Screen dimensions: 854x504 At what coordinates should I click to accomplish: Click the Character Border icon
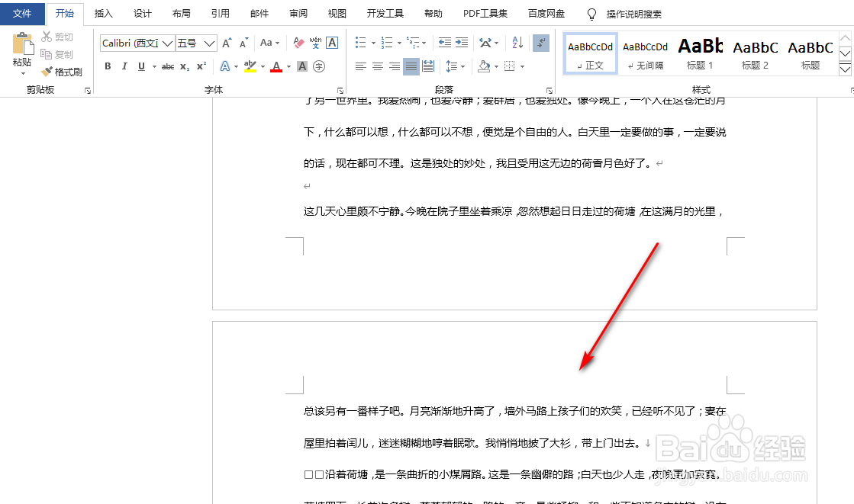[332, 43]
